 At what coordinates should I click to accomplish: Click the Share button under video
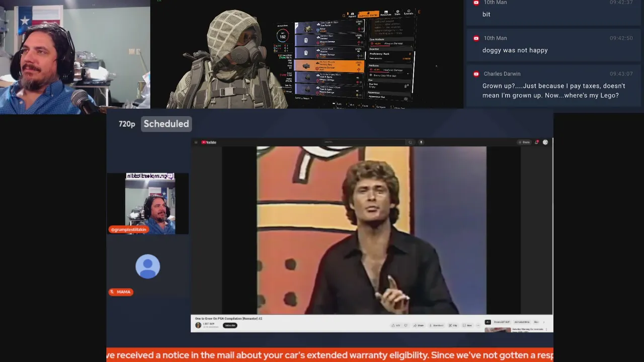(419, 325)
